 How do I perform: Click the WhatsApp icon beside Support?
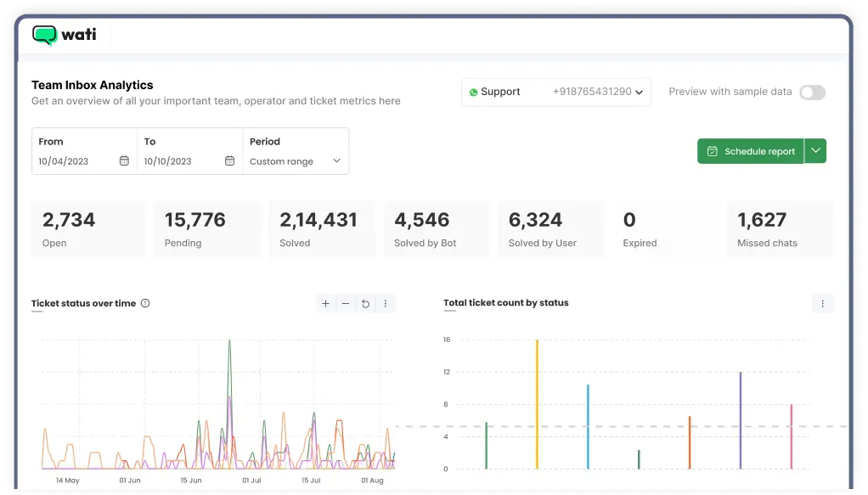coord(473,92)
